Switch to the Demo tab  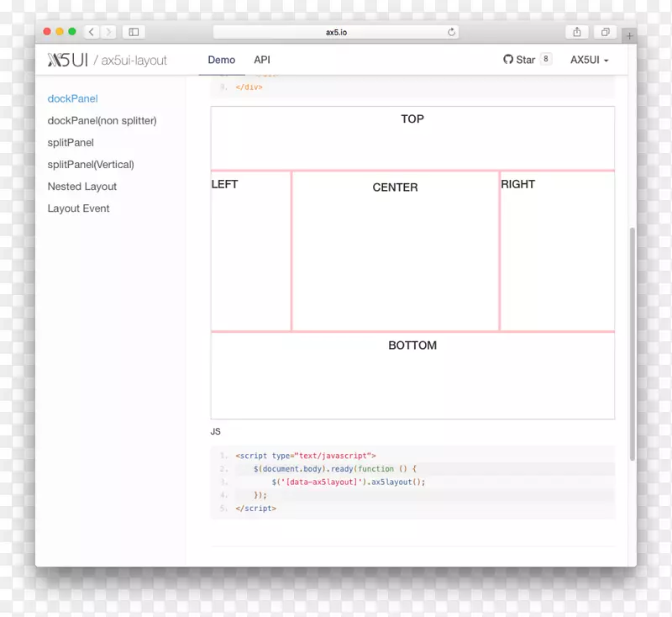pyautogui.click(x=222, y=60)
